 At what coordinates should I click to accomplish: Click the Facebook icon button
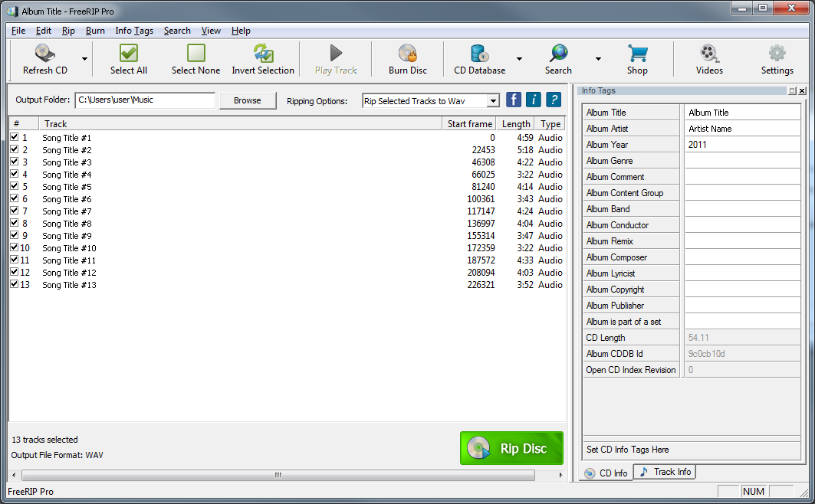514,100
